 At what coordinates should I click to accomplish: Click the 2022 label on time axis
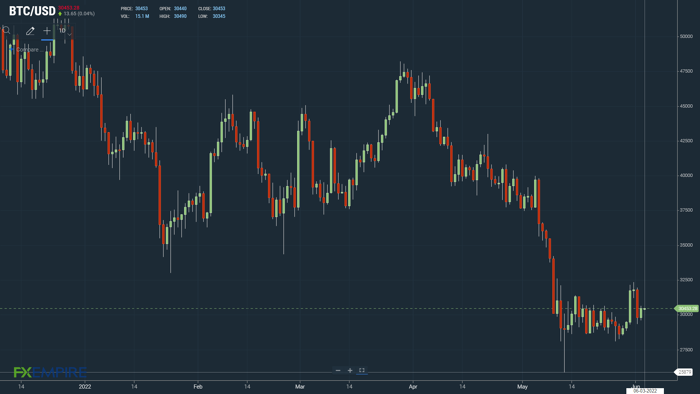85,386
